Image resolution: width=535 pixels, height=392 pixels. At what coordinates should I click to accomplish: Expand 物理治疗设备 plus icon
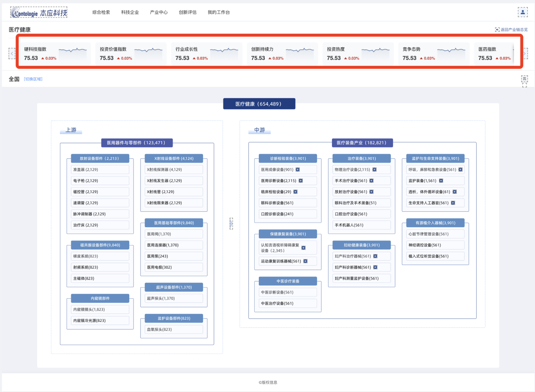374,169
